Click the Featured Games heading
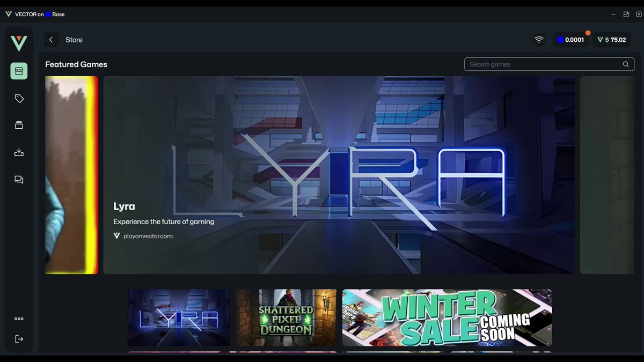This screenshot has height=362, width=644. point(76,64)
